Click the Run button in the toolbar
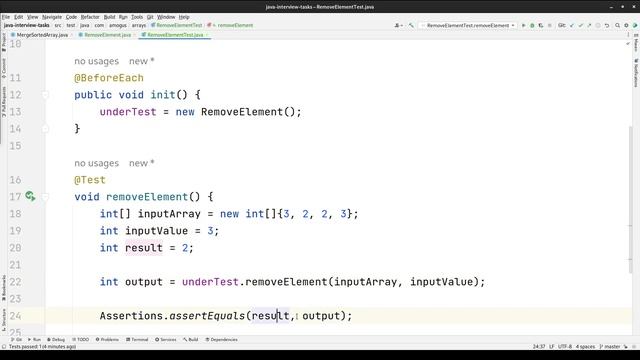Image resolution: width=640 pixels, height=360 pixels. pos(523,25)
